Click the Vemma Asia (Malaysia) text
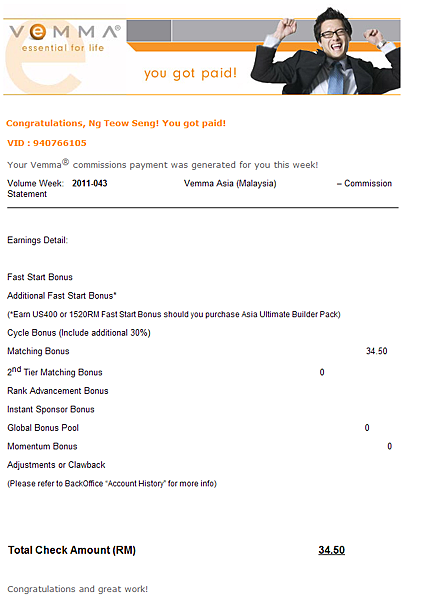The height and width of the screenshot is (600, 433). pyautogui.click(x=230, y=183)
